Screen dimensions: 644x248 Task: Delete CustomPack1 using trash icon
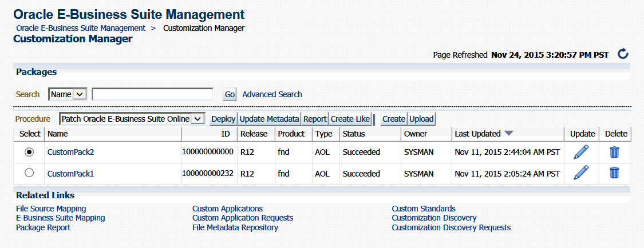614,173
